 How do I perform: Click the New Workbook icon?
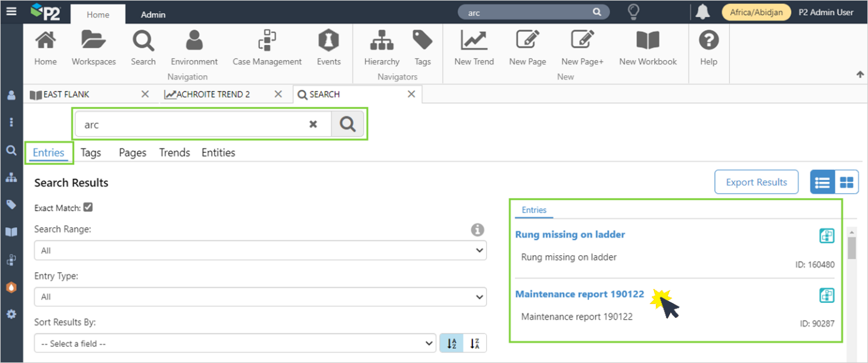coord(648,48)
